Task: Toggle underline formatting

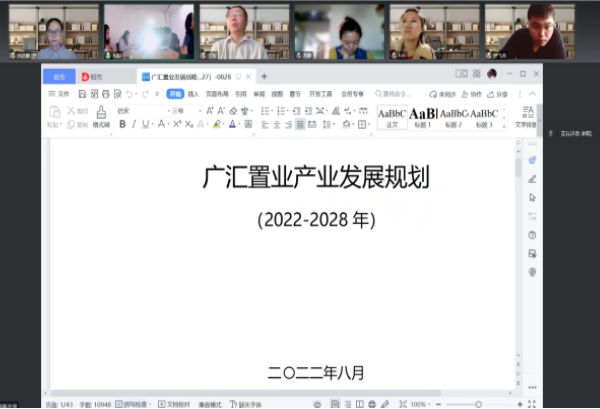Action: tap(145, 124)
